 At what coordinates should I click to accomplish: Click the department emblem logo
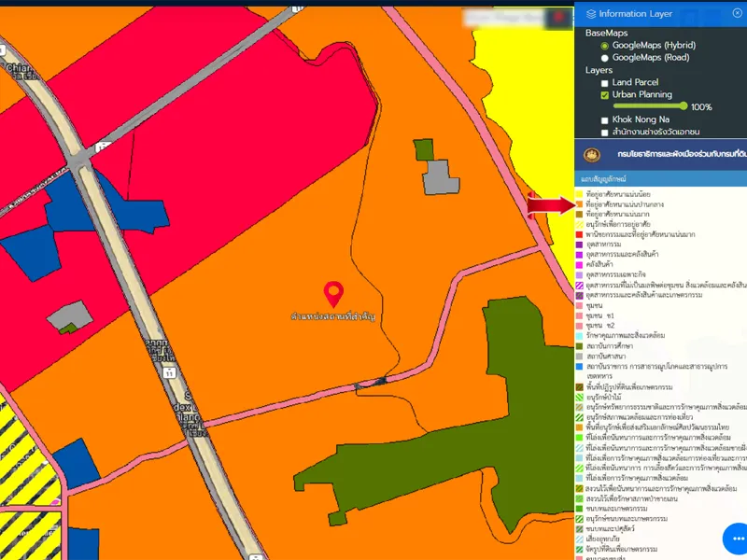591,154
